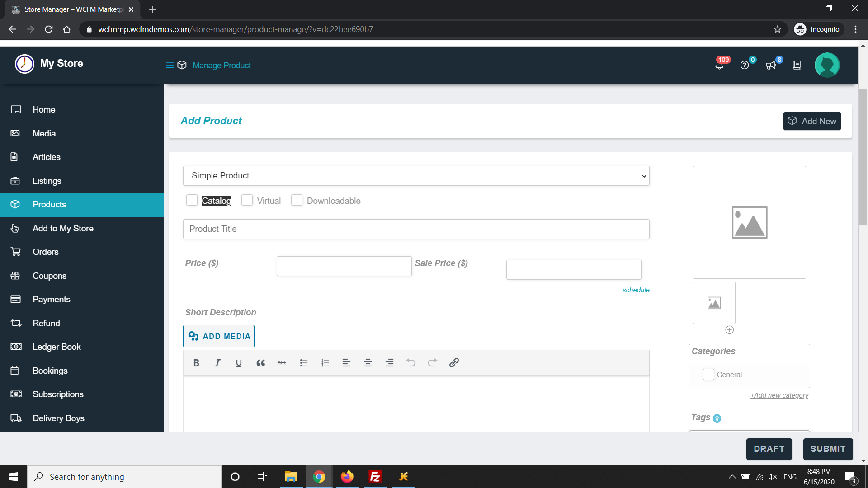This screenshot has height=488, width=868.
Task: Open notifications bell with 109 badge
Action: 719,65
